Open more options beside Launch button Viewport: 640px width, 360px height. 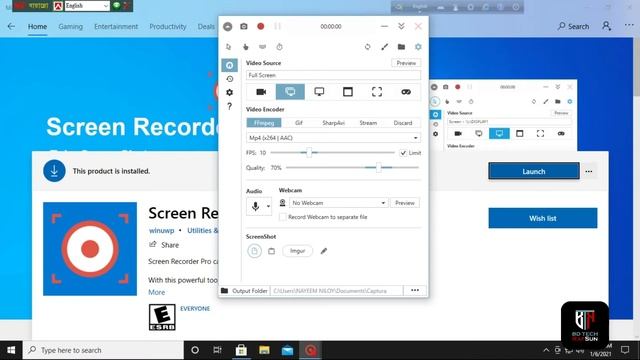pos(589,171)
